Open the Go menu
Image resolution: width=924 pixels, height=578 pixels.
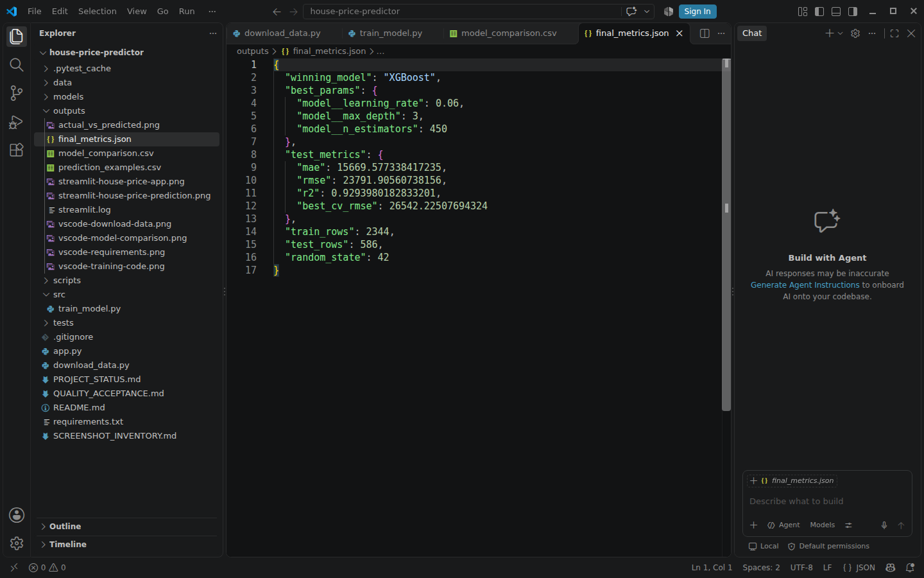(163, 12)
